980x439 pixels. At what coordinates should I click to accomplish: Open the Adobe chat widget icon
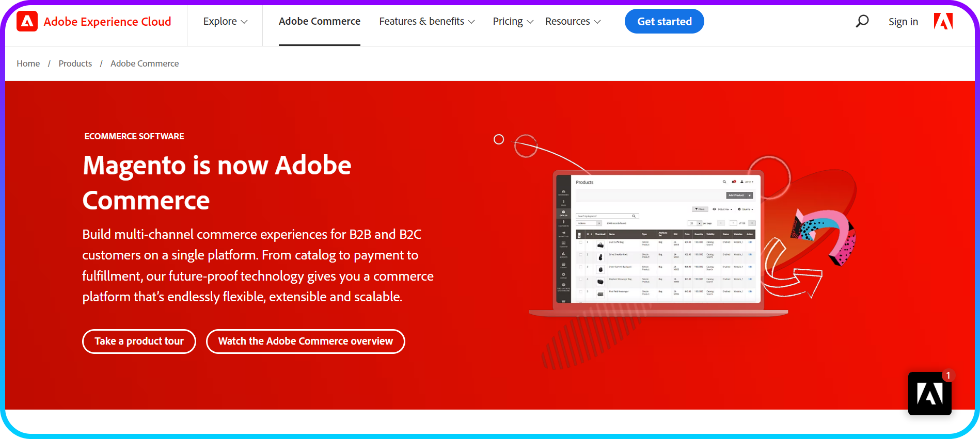pos(930,394)
